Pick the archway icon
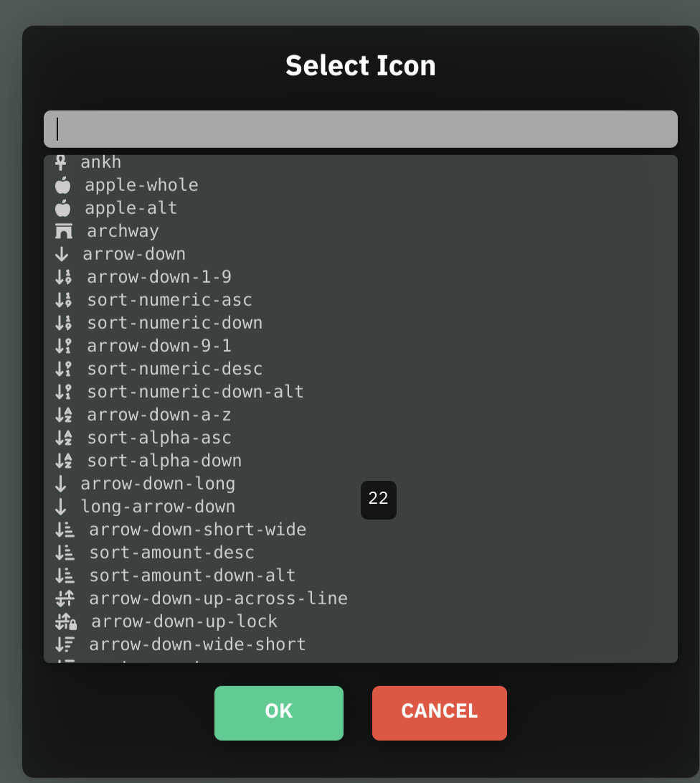 coord(107,231)
